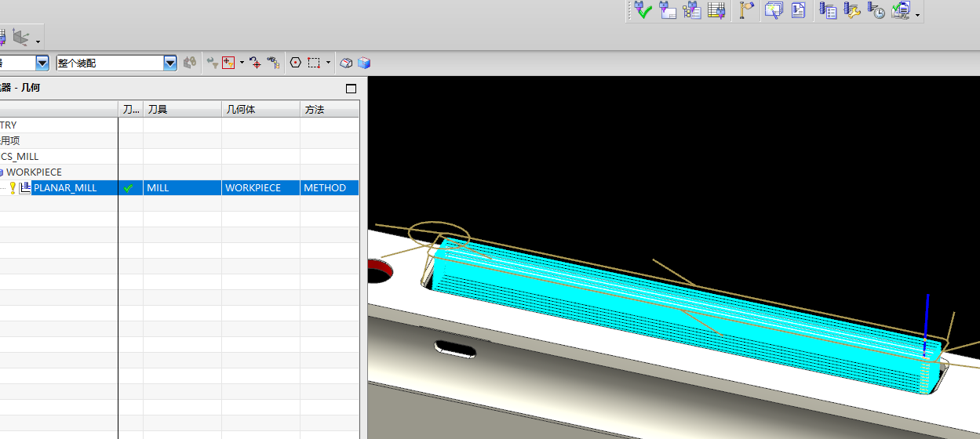This screenshot has height=439, width=980.
Task: Click the crosshair with undo arrow icon
Action: 255,63
